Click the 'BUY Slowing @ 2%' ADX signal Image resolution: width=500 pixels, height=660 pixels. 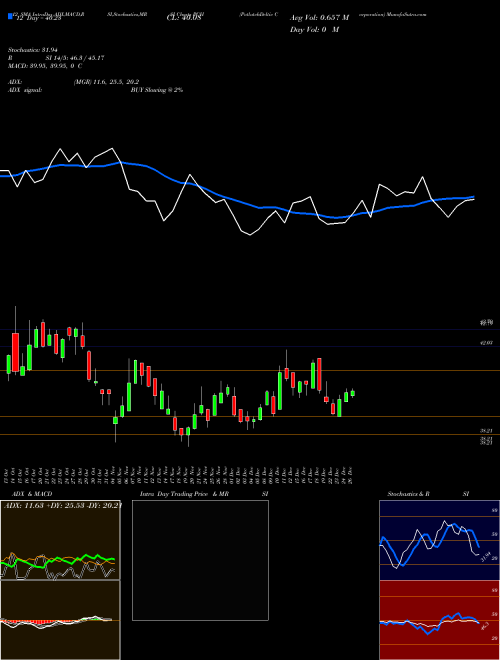[157, 90]
